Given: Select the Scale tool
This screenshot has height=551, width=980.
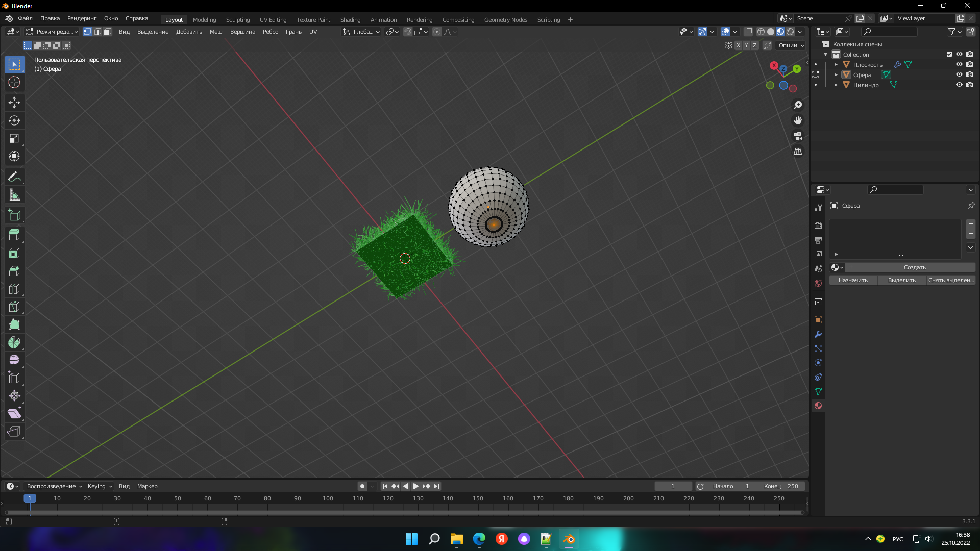Looking at the screenshot, I should 14,138.
